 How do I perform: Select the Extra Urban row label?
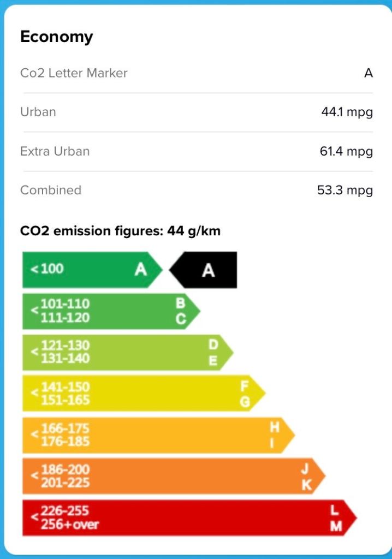55,151
